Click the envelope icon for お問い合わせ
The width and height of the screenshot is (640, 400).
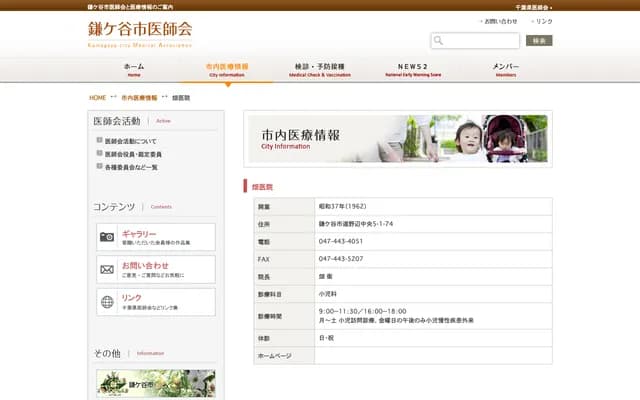tap(107, 269)
